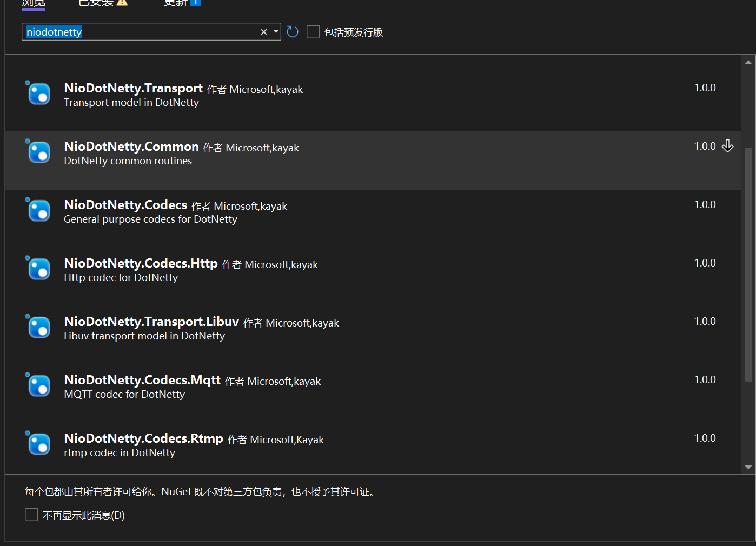
Task: Click the 'Transport model in DotNetty' description
Action: [x=131, y=103]
